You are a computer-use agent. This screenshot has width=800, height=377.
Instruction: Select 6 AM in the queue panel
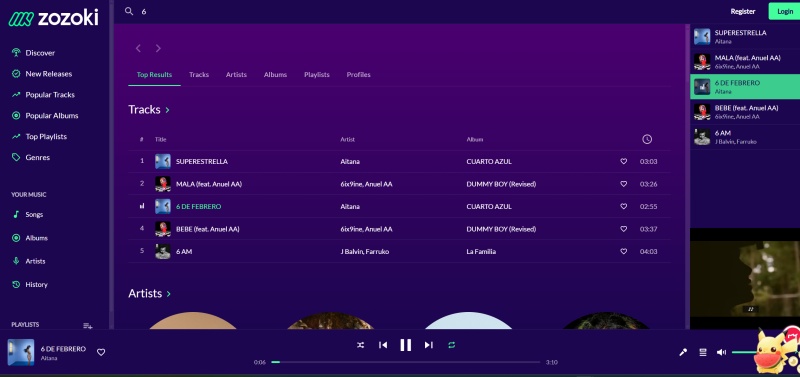745,137
